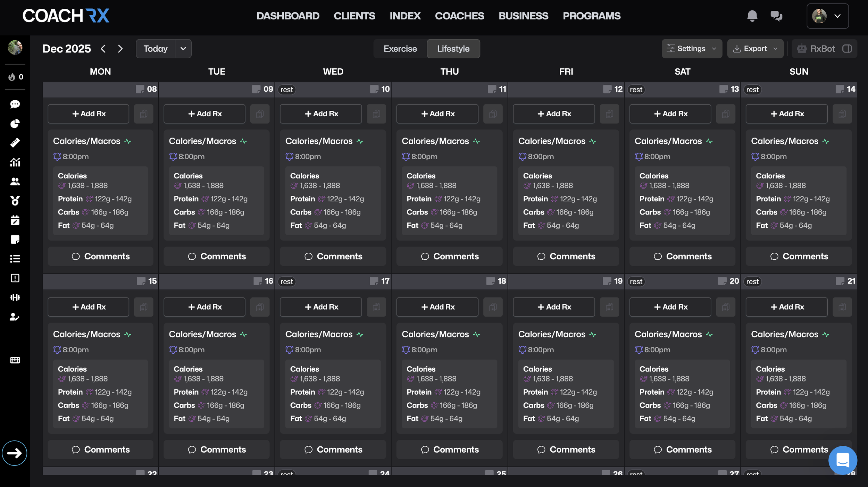Add Rx for Wednesday December 10
The image size is (868, 487).
click(320, 114)
